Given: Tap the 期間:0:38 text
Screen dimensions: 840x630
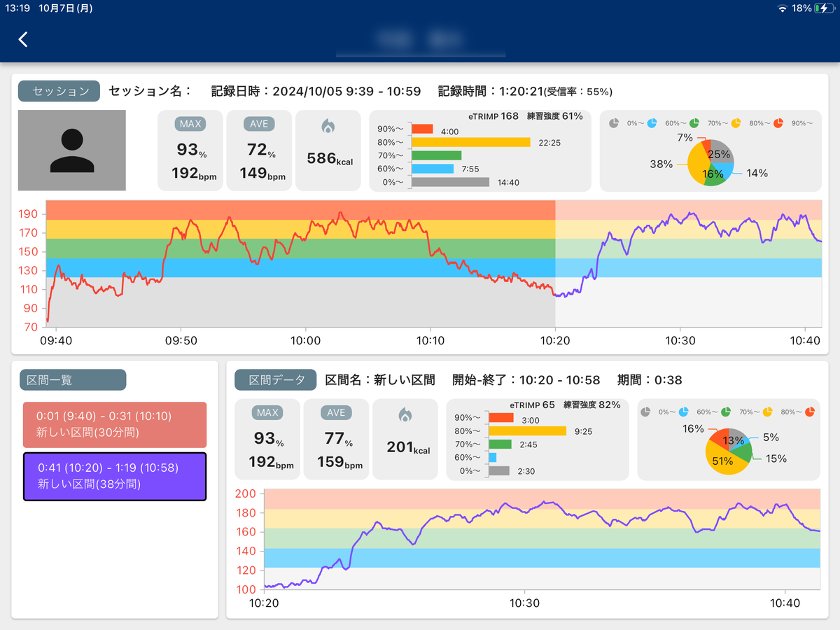Looking at the screenshot, I should [650, 380].
